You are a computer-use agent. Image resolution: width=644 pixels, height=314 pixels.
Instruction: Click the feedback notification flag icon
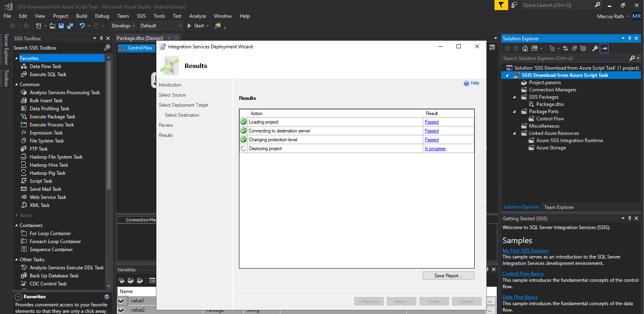coord(501,5)
